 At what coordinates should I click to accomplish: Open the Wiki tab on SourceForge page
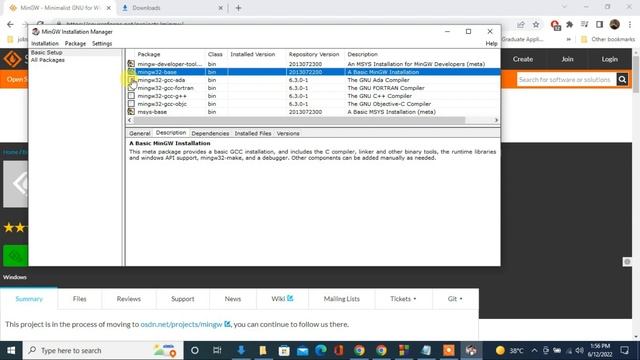click(x=282, y=299)
